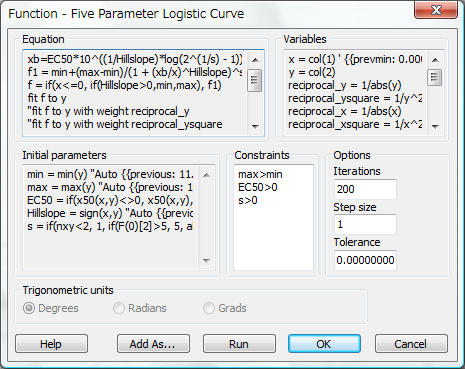Click the Add As... button

(153, 344)
